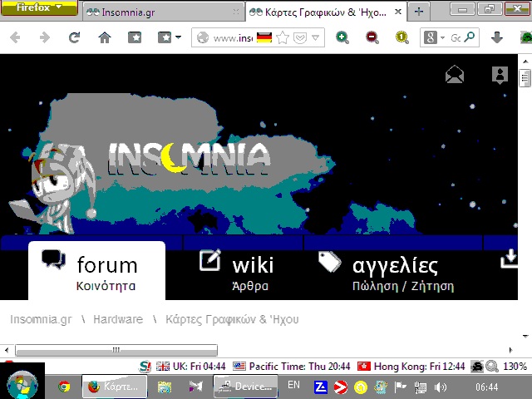The image size is (532, 399).
Task: Open the network tray icon
Action: 421,387
